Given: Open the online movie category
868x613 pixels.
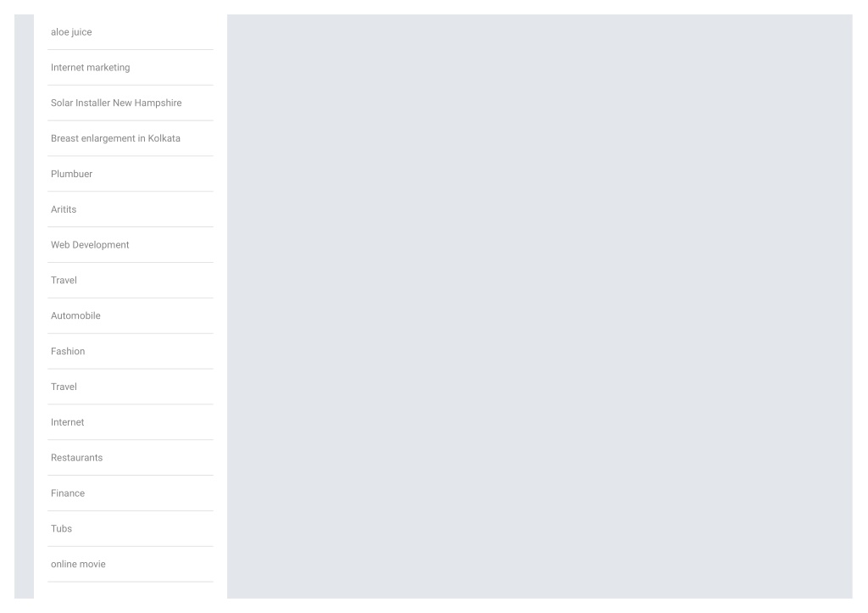Looking at the screenshot, I should 78,564.
